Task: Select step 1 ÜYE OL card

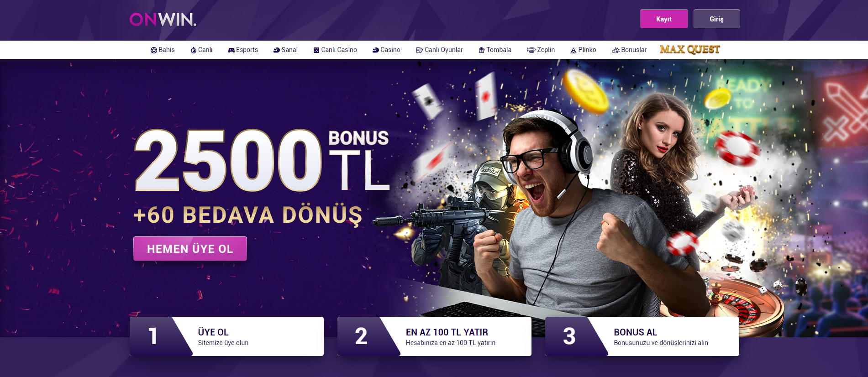Action: (x=226, y=336)
